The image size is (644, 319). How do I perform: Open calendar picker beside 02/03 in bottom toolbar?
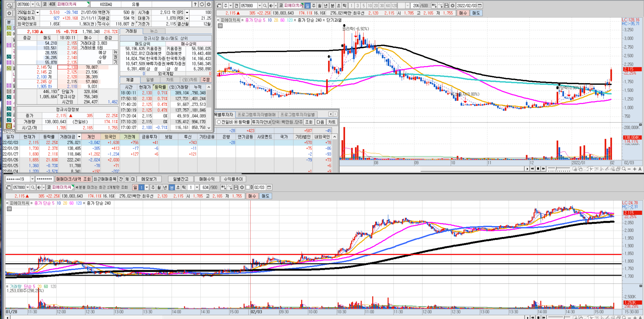click(x=269, y=187)
